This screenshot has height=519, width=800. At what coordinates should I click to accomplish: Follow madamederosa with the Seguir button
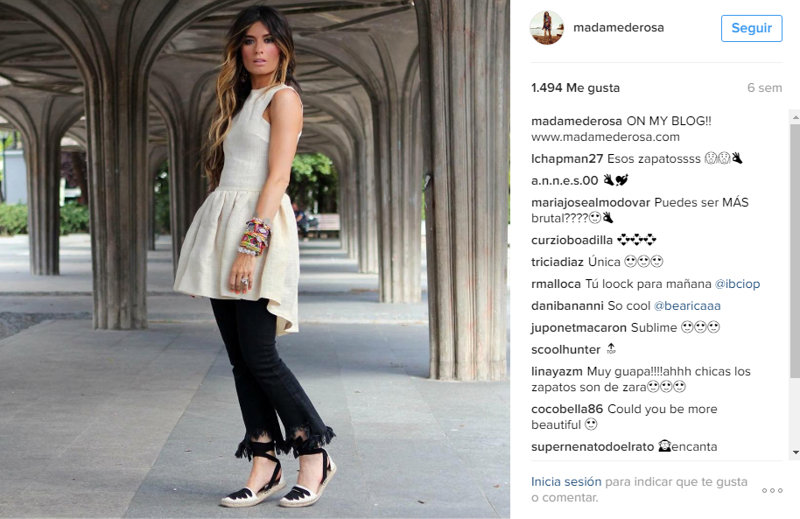coord(752,28)
